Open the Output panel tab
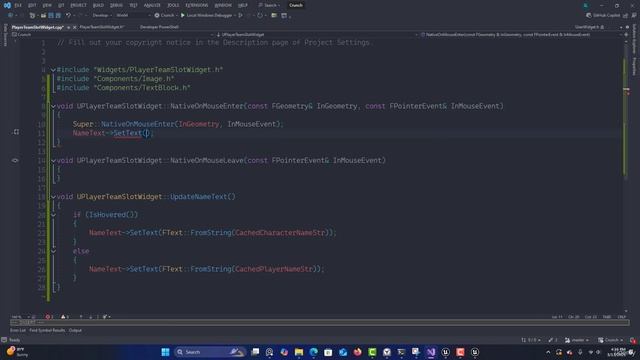 75,330
